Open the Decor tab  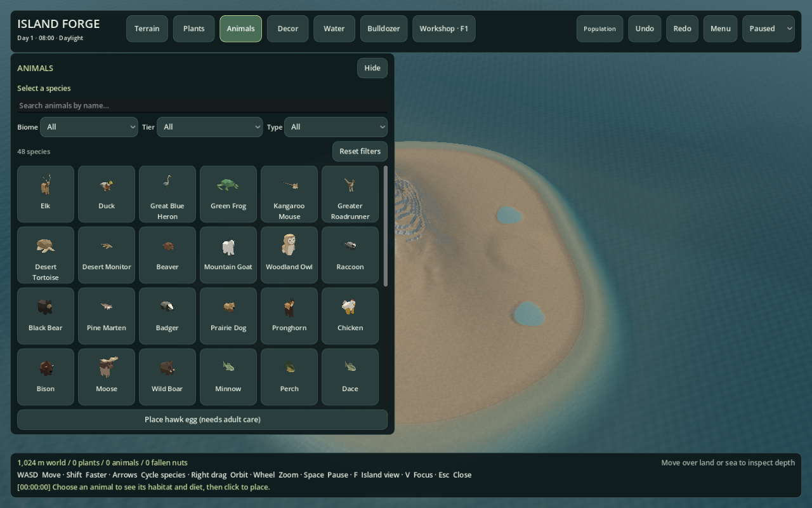[288, 29]
